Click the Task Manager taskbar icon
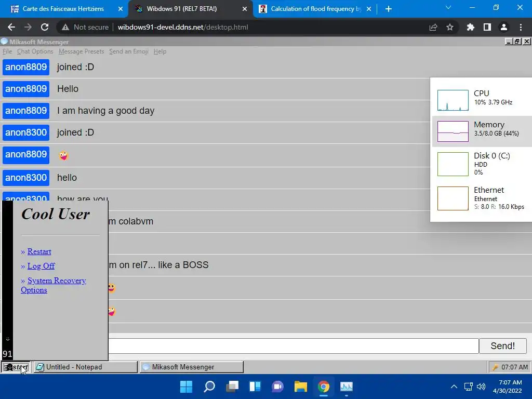Image resolution: width=532 pixels, height=399 pixels. (x=347, y=387)
